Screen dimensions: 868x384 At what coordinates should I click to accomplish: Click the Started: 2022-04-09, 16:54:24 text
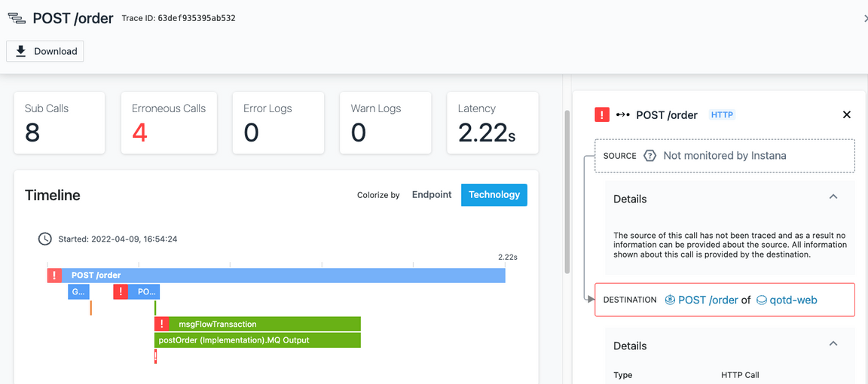(118, 239)
